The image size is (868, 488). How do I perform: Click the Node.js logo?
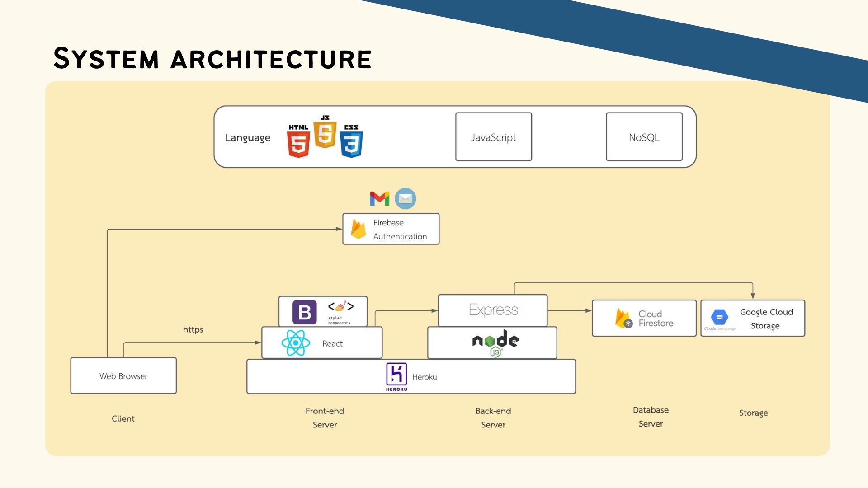point(495,343)
